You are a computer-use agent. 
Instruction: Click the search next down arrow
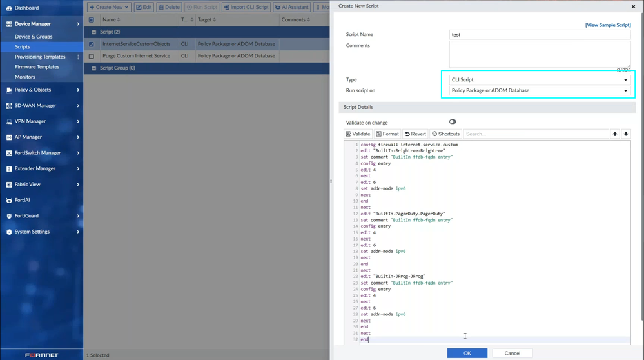[626, 134]
